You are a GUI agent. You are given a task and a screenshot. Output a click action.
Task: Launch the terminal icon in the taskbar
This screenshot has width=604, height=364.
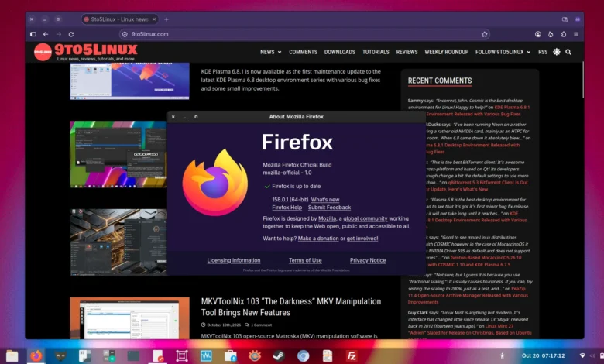[x=133, y=356]
